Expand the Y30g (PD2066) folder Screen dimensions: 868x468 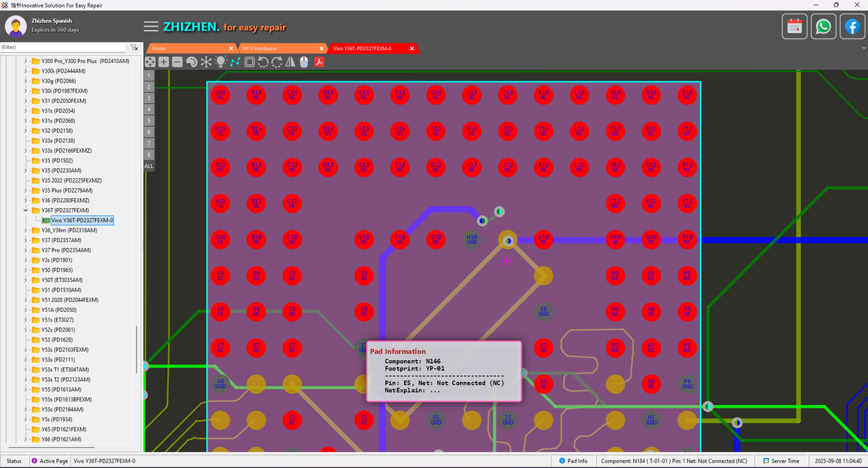(26, 81)
